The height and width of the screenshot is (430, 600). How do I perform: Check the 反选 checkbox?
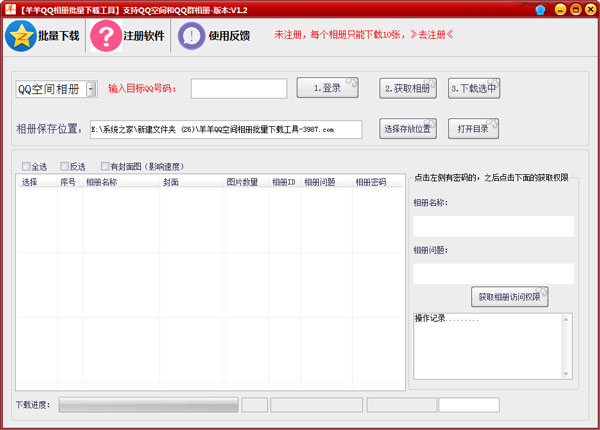(65, 166)
